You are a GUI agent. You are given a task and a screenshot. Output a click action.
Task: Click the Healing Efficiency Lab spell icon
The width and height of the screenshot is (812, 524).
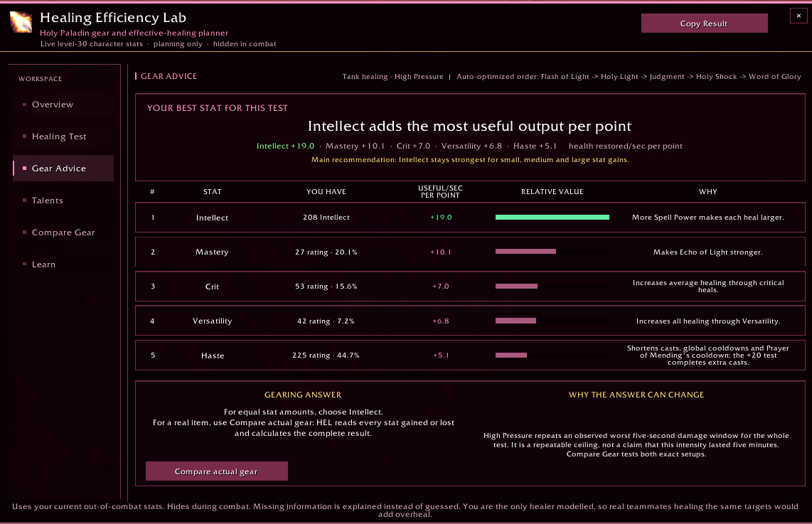tap(21, 22)
